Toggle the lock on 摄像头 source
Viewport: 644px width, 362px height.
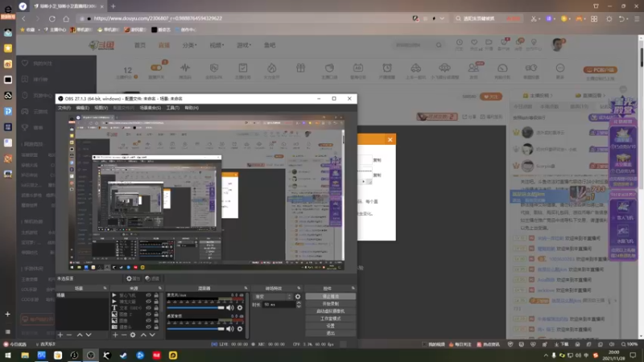click(156, 327)
